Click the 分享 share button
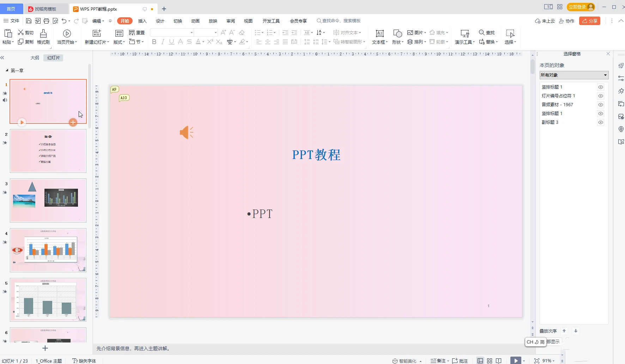The width and height of the screenshot is (625, 364). (590, 21)
